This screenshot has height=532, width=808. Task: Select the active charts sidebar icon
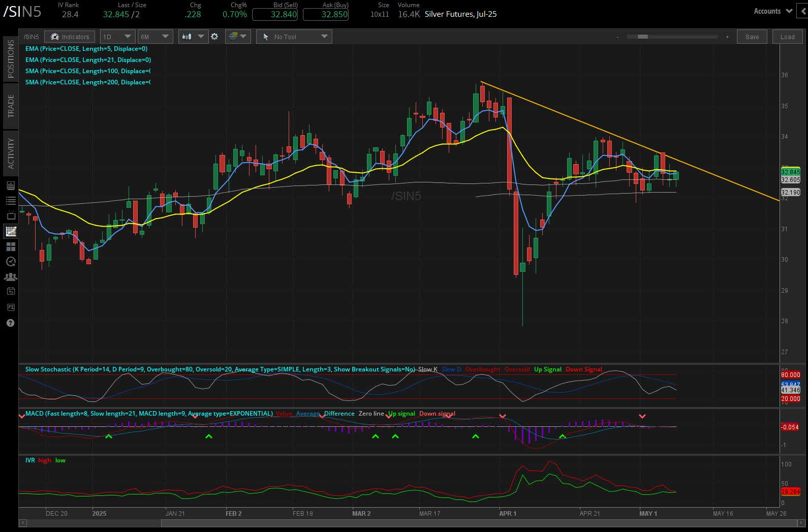pyautogui.click(x=11, y=231)
